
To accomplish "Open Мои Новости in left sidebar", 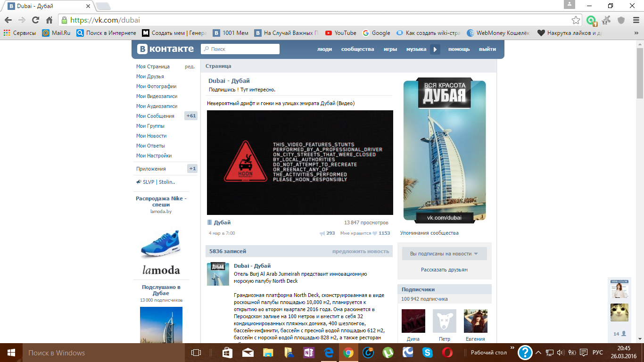I will coord(151,136).
